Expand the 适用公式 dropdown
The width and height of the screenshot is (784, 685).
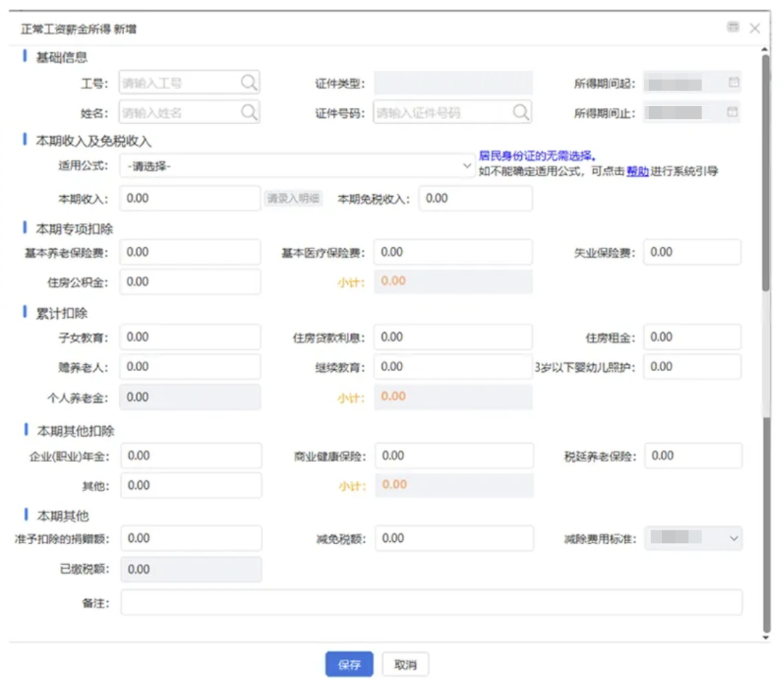coord(298,166)
